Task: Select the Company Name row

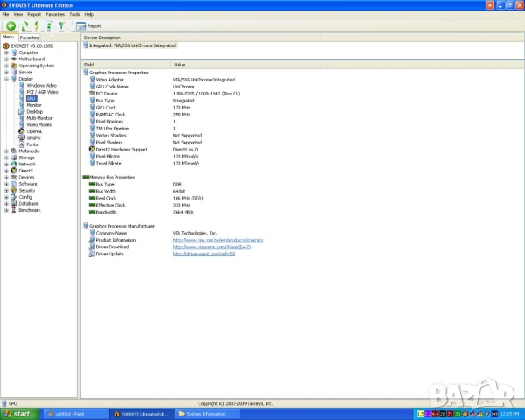Action: [153, 233]
